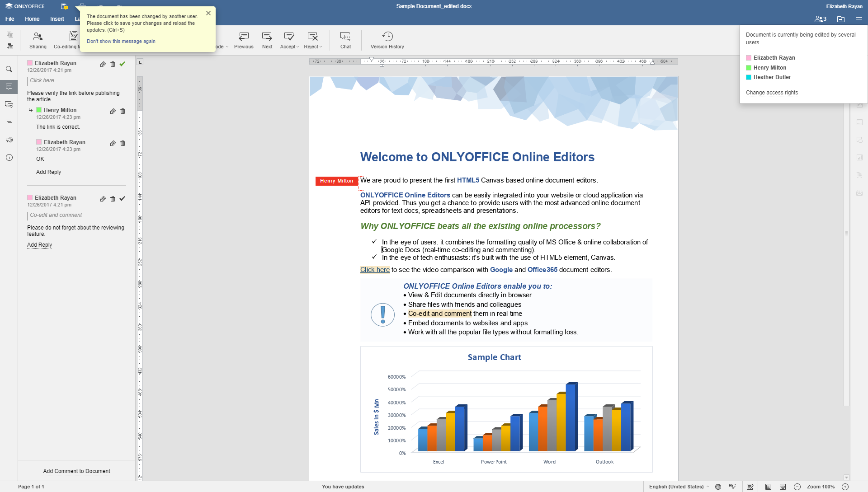Enable Don't show this message again
The height and width of the screenshot is (492, 868).
click(x=120, y=41)
